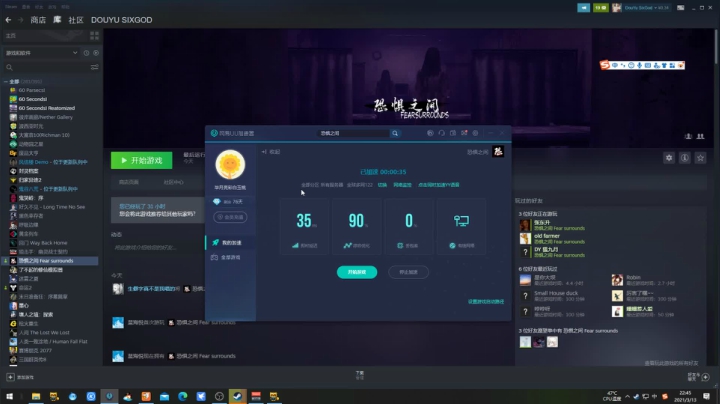The height and width of the screenshot is (404, 720).
Task: Select Human Fall Flat in library list
Action: [x=53, y=342]
